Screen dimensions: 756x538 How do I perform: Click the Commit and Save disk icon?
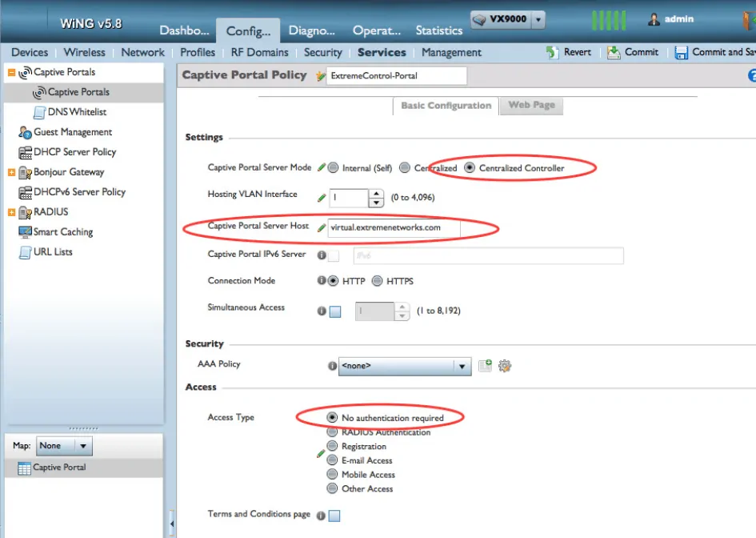[682, 52]
